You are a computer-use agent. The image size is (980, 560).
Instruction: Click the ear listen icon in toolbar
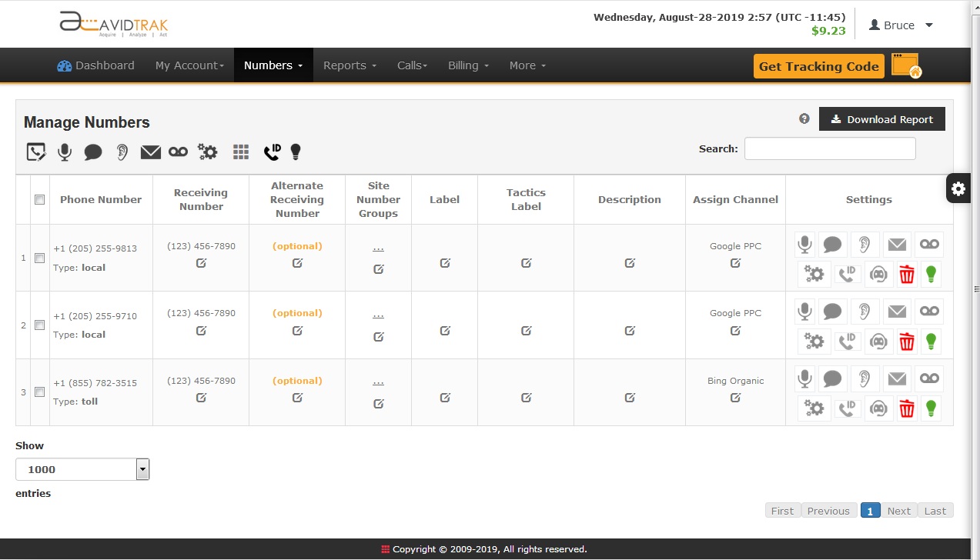(x=122, y=152)
